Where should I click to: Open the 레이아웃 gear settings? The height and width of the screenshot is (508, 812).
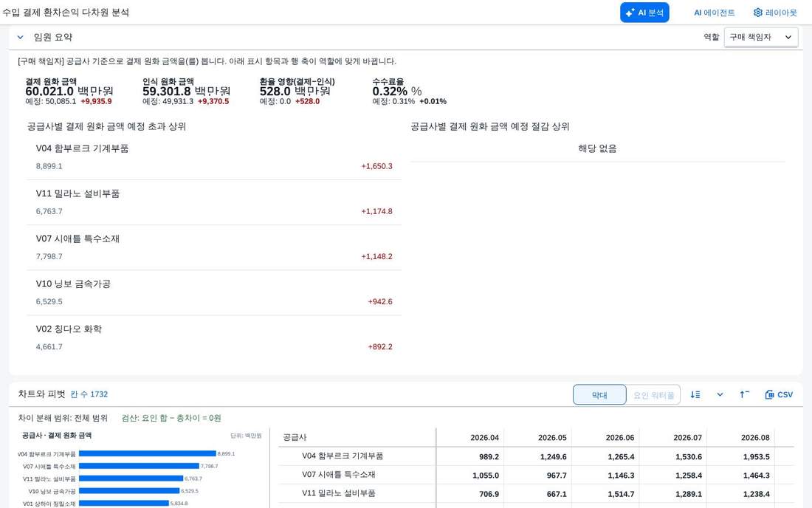click(x=775, y=13)
